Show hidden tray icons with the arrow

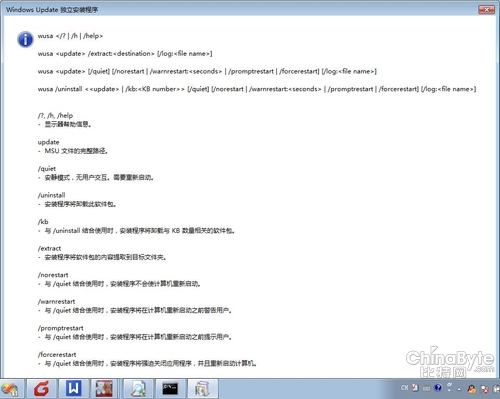459,389
